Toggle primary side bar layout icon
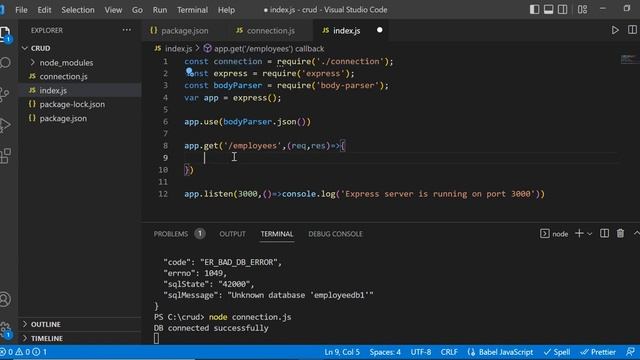This screenshot has height=360, width=640. (x=534, y=9)
